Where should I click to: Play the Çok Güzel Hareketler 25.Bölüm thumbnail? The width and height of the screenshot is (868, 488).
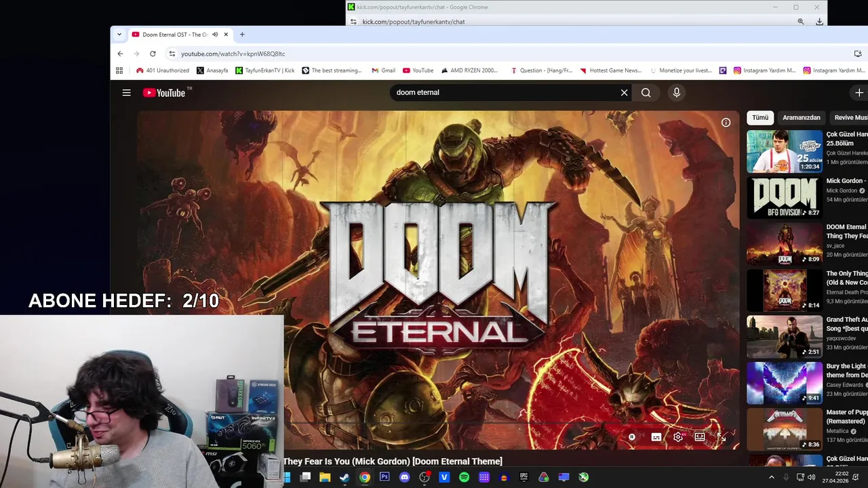tap(785, 151)
